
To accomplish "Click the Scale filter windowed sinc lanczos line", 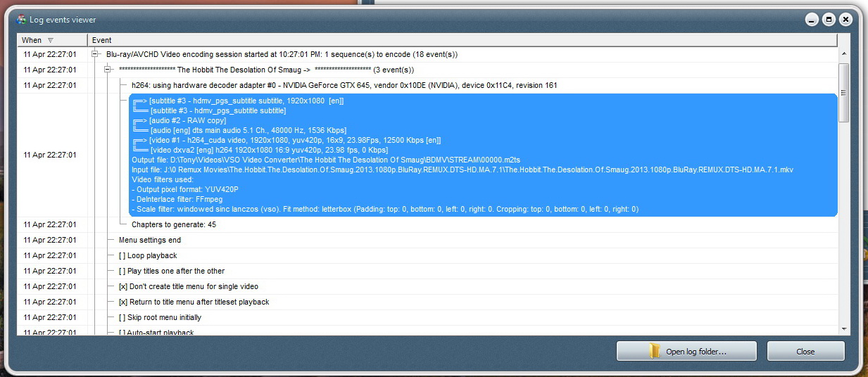I will [x=385, y=209].
